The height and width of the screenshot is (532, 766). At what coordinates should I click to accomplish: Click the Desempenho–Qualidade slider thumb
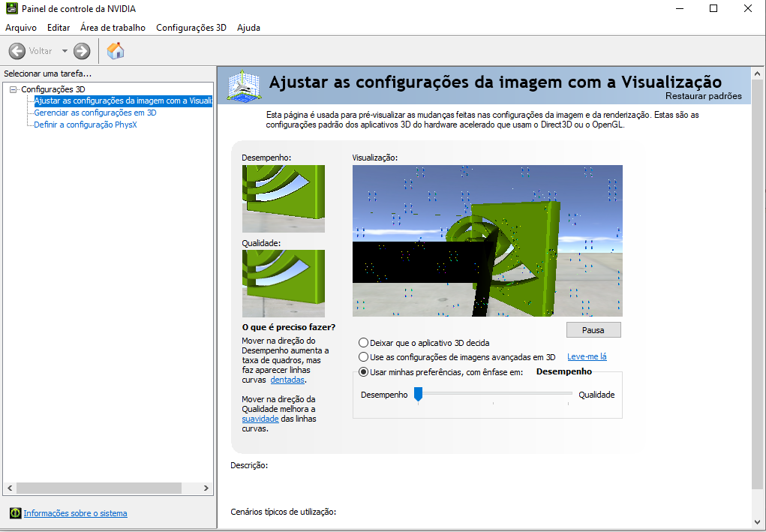[418, 394]
